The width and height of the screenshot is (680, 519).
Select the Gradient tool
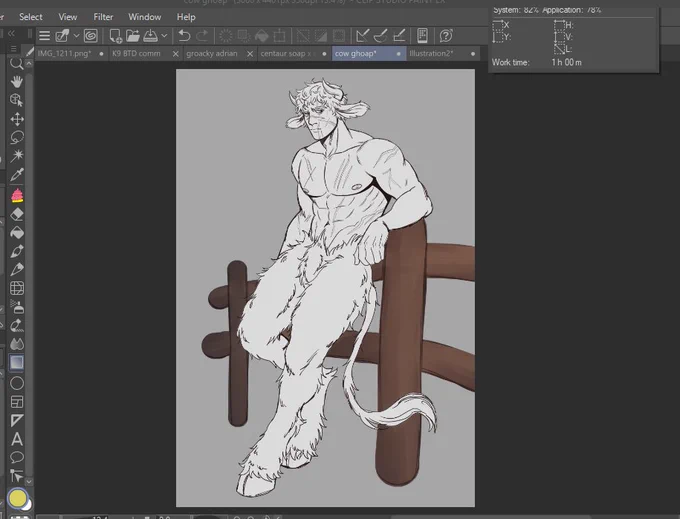16,362
